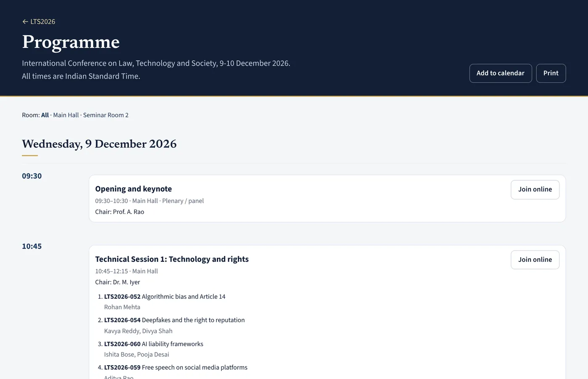Select paper LTS2026-054 Deepfakes and reputation
The image size is (588, 379).
pos(174,320)
